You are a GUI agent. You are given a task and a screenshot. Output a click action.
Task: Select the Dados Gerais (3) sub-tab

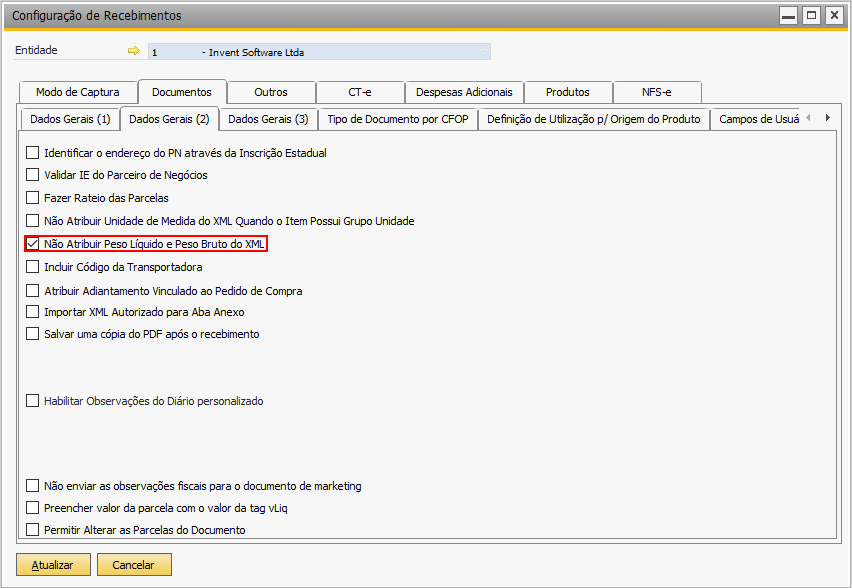point(268,119)
